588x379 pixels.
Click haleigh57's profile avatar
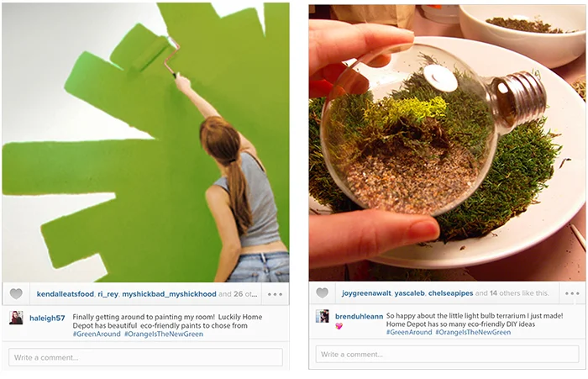click(16, 318)
